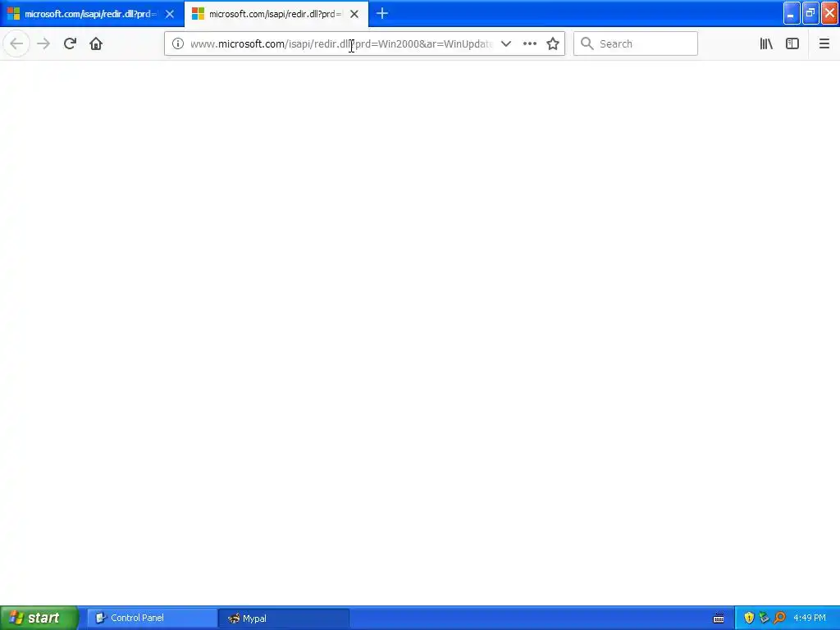Close the Mypal browser window
Image resolution: width=840 pixels, height=630 pixels.
[x=830, y=14]
